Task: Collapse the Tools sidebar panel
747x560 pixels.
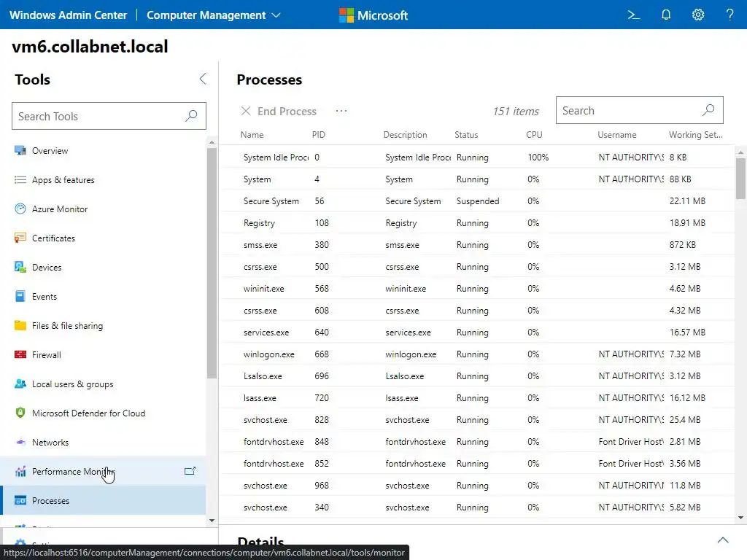Action: point(203,79)
